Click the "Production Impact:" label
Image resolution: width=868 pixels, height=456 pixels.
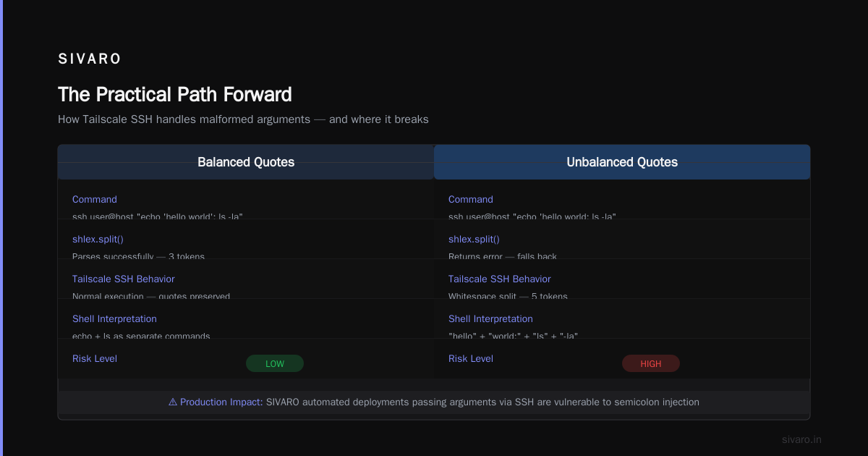point(221,402)
